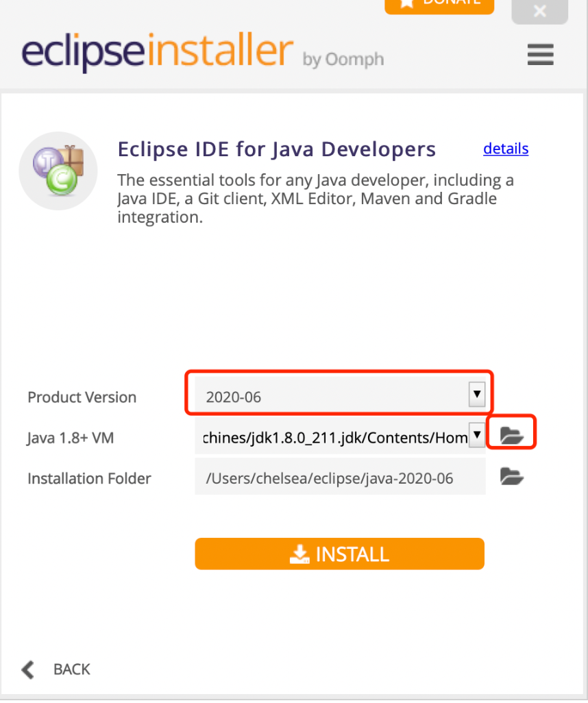Browse for Installation Folder icon
588x703 pixels.
tap(511, 476)
